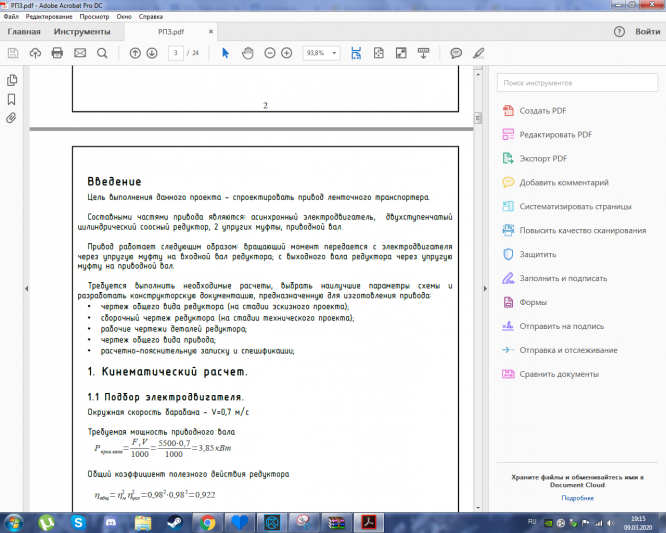
Task: Select the highlight pen tool
Action: [x=479, y=53]
